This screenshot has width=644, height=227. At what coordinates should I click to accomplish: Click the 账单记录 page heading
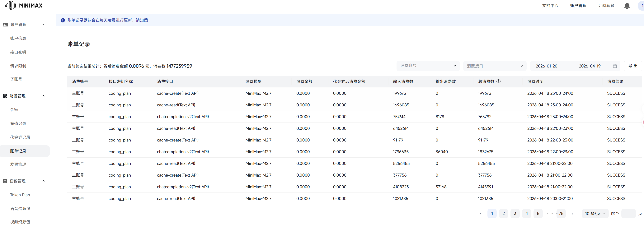79,44
